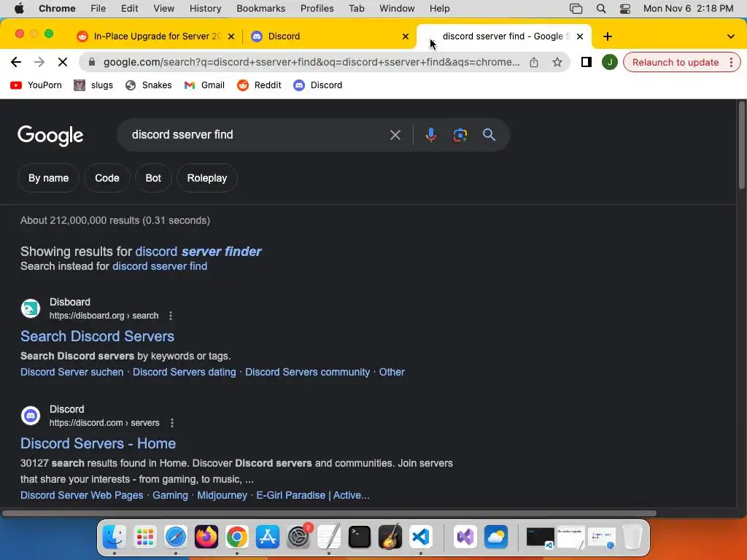Filter results with Bot chip
The image size is (747, 560).
click(x=153, y=178)
